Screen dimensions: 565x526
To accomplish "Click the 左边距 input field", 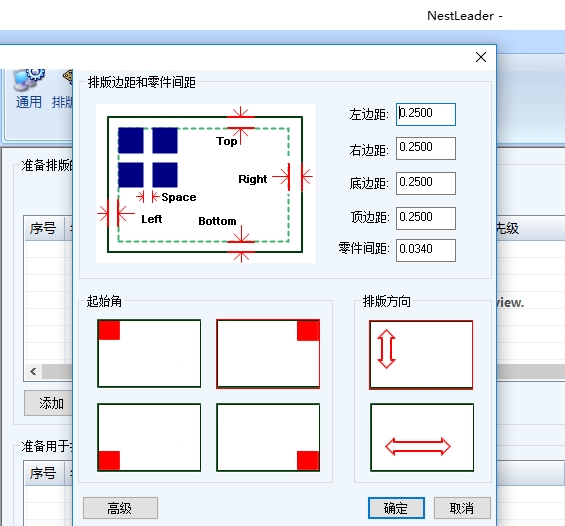I will pos(426,114).
